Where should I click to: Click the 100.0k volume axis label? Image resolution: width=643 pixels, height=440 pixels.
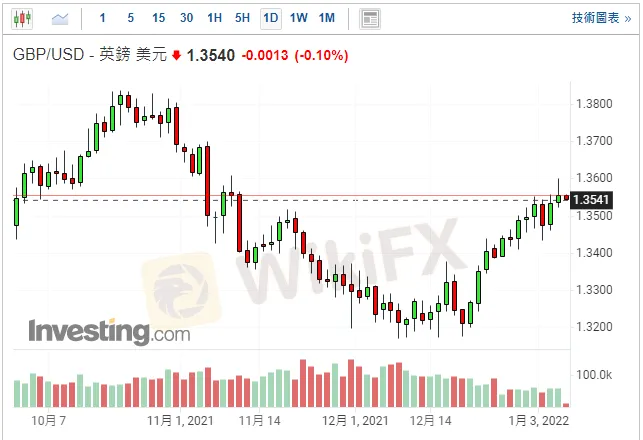click(594, 375)
